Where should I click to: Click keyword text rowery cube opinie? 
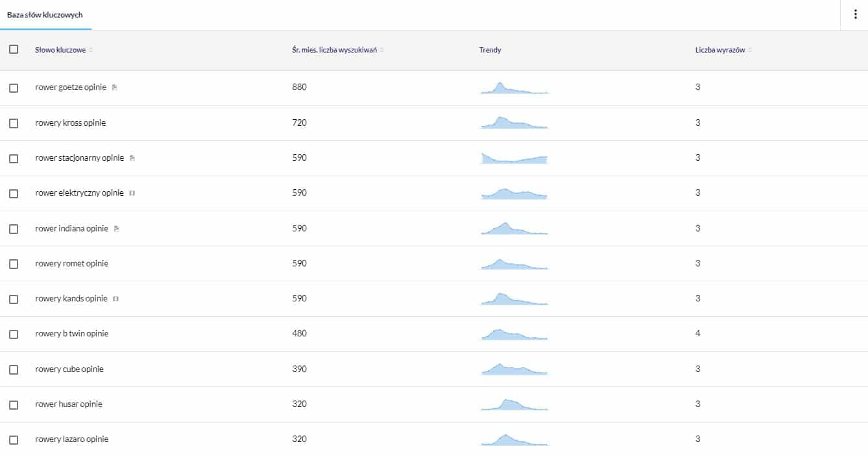coord(69,369)
